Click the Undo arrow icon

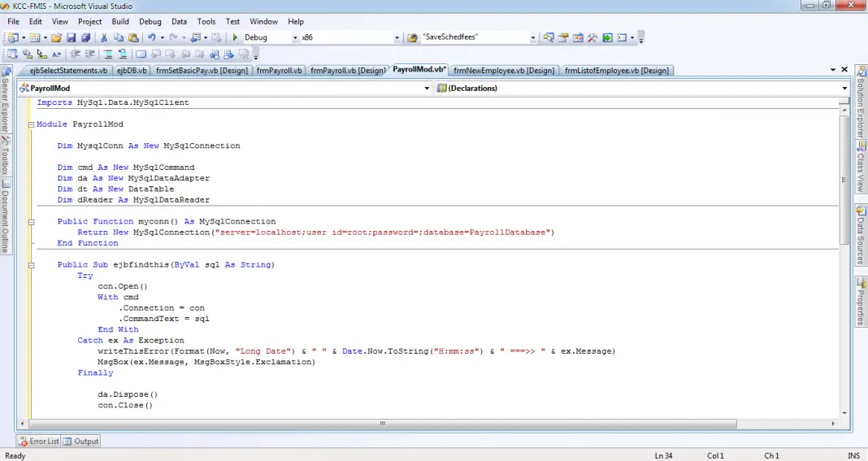tap(151, 37)
